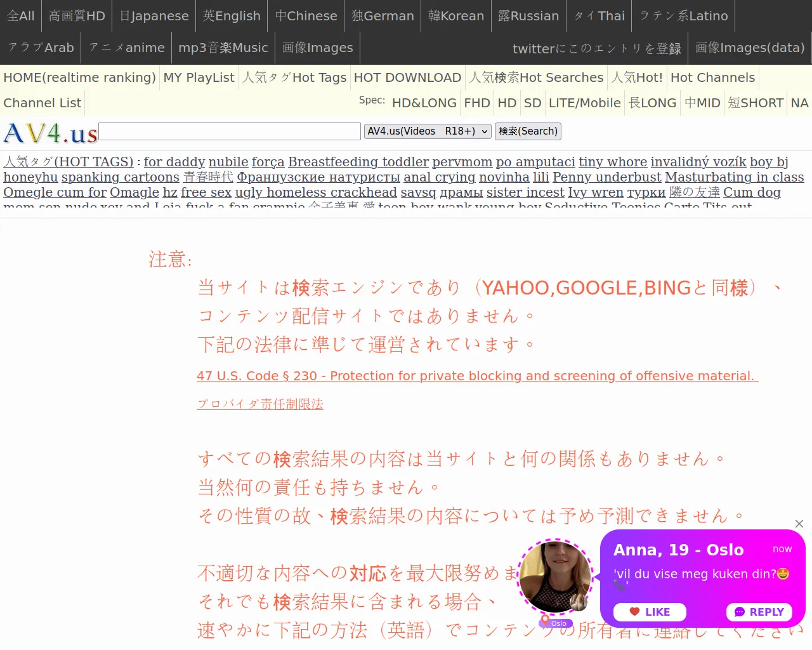The width and height of the screenshot is (812, 650).
Task: Click the Oslo location pin badge
Action: click(555, 623)
